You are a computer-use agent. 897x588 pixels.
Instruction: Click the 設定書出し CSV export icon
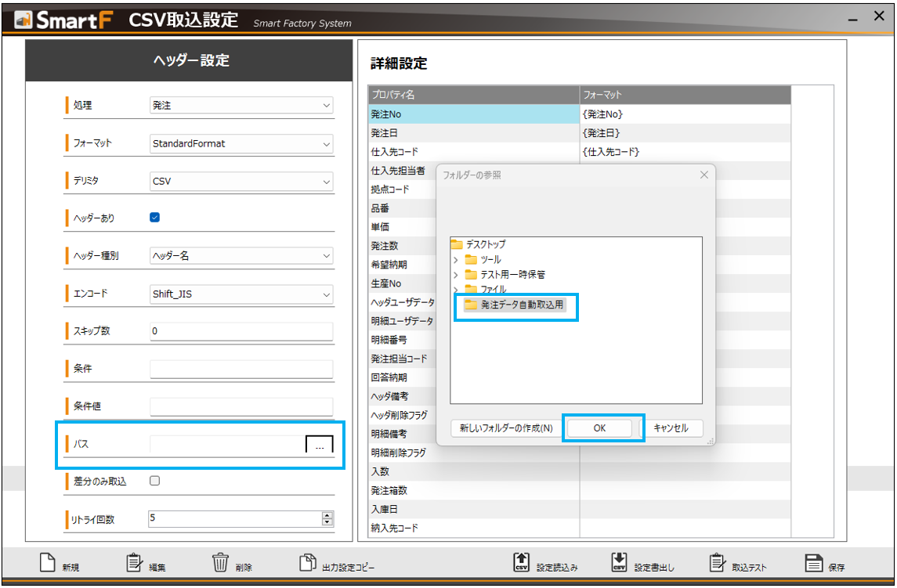[x=619, y=563]
